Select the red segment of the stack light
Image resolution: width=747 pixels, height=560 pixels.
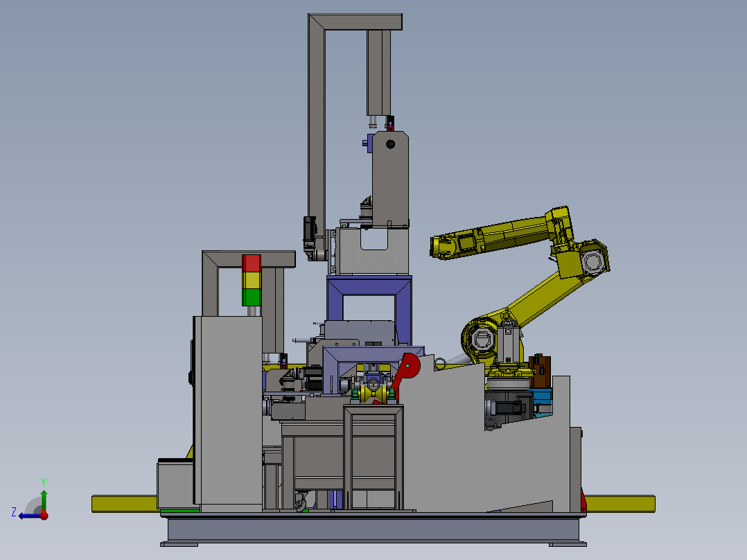pos(252,263)
